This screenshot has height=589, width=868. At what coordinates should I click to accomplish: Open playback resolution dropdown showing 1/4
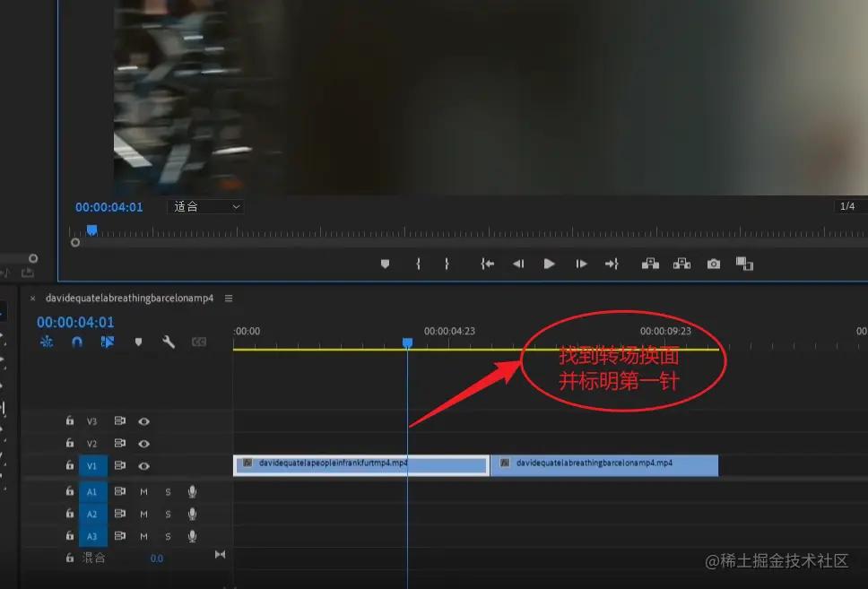851,206
